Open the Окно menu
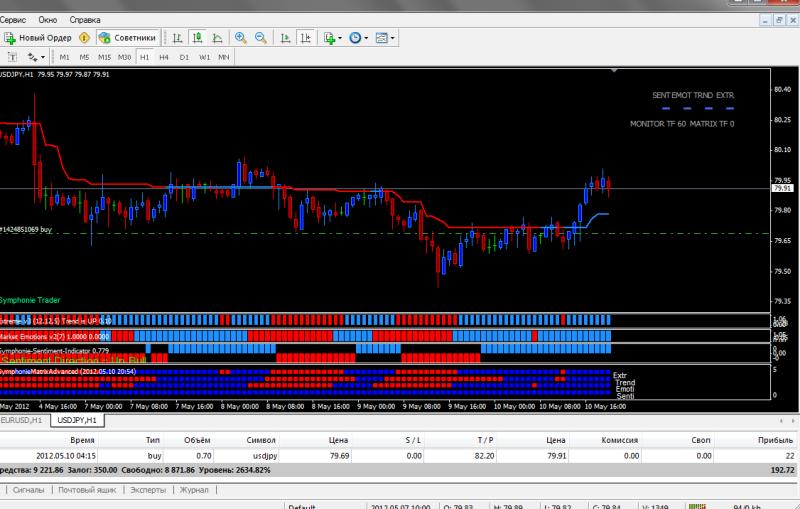The image size is (800, 509). click(47, 20)
